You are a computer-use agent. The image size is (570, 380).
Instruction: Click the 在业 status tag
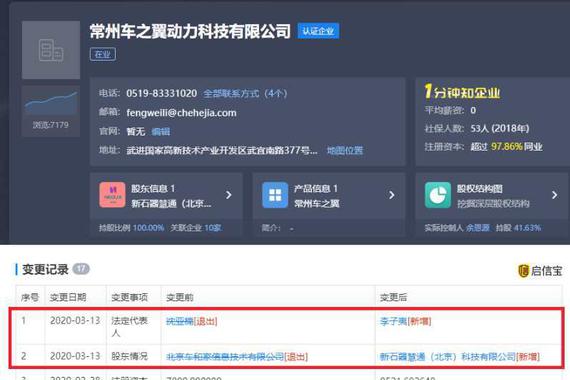tap(103, 55)
